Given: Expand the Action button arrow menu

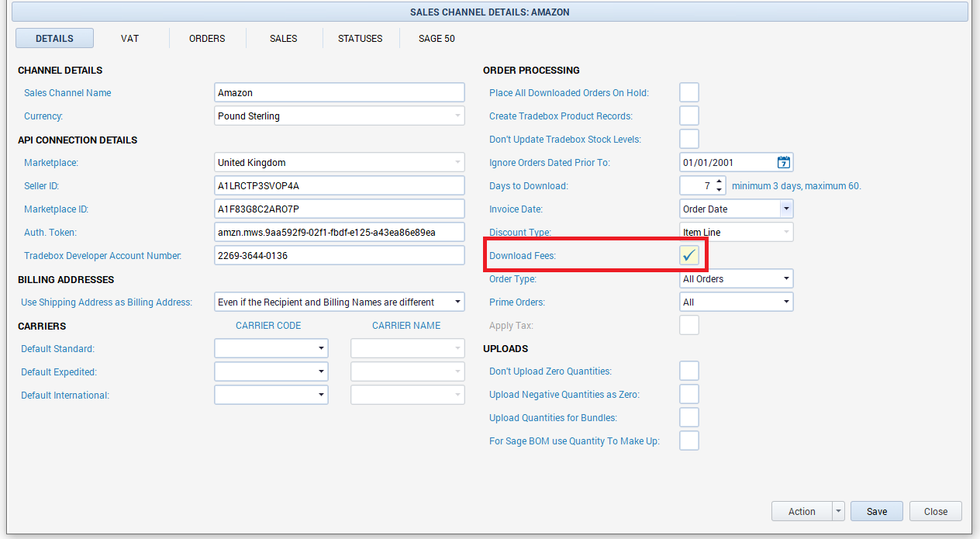Looking at the screenshot, I should (x=838, y=511).
